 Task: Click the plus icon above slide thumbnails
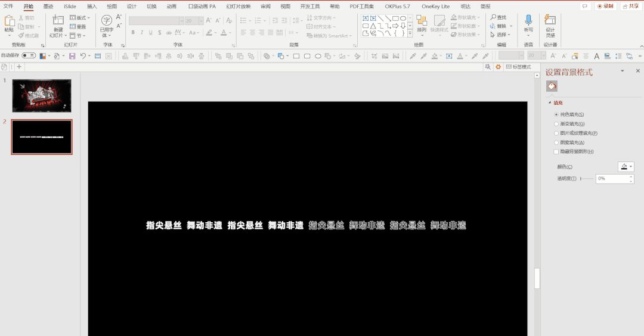[x=19, y=67]
